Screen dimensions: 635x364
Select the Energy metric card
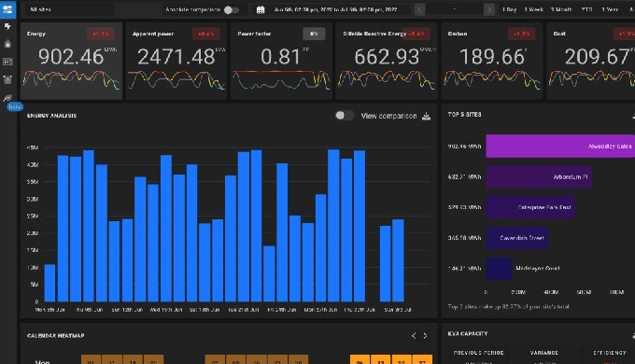coord(71,62)
